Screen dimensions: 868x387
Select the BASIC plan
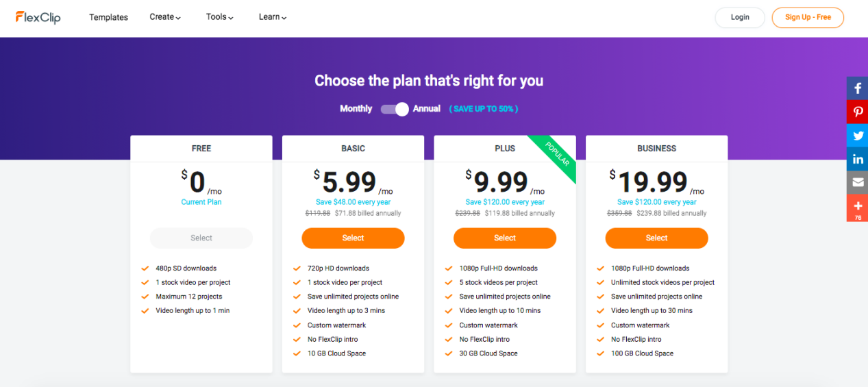(x=353, y=238)
